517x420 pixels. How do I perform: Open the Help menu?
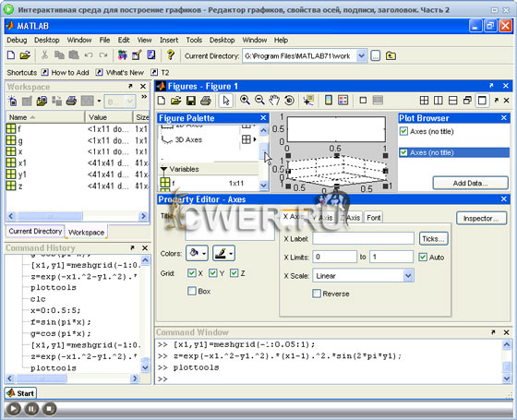point(281,40)
